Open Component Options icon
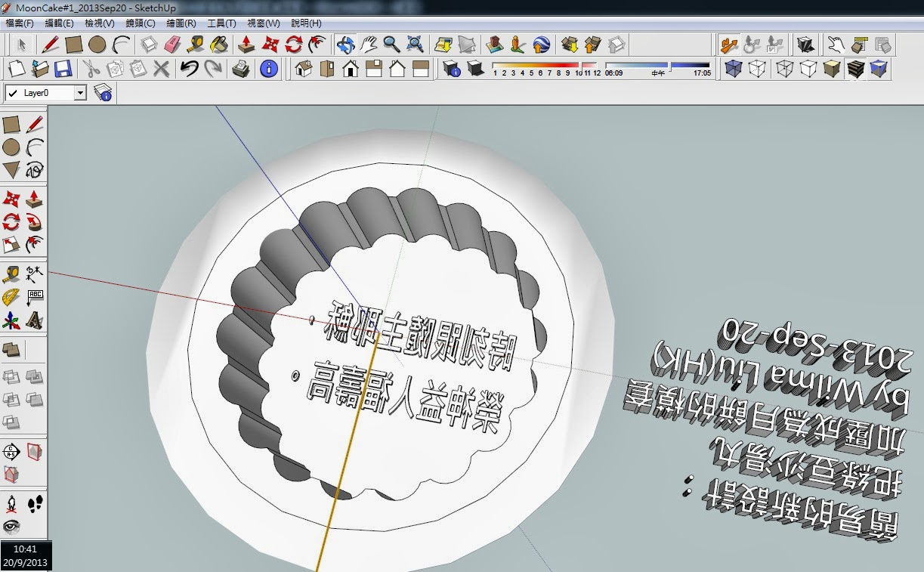The width and height of the screenshot is (924, 572). point(859,44)
